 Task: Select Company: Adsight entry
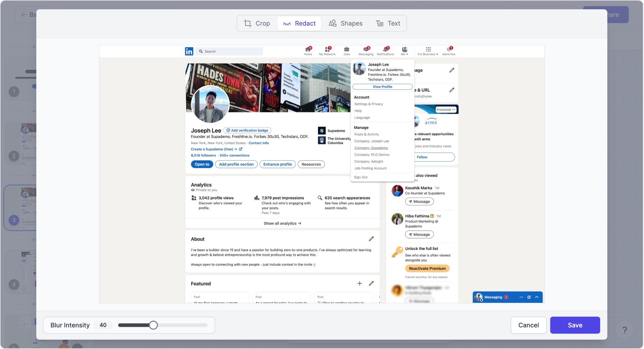coord(369,161)
